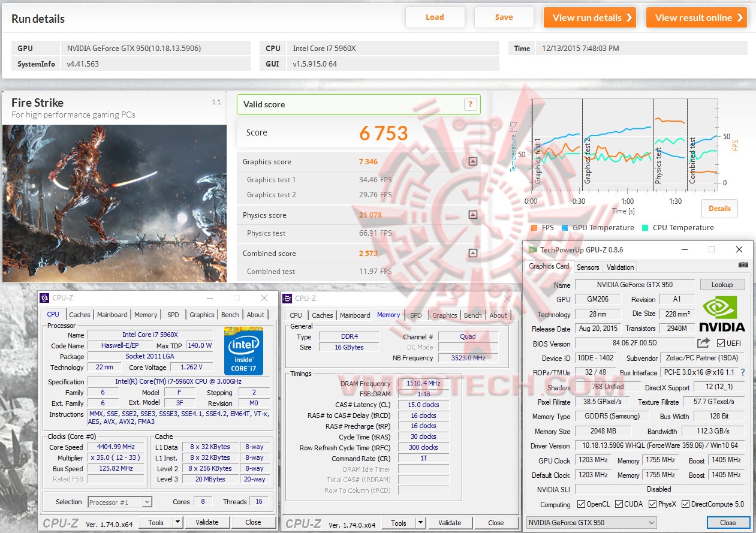Toggle the OpenCL computing checkbox
This screenshot has height=533, width=756.
tap(580, 504)
